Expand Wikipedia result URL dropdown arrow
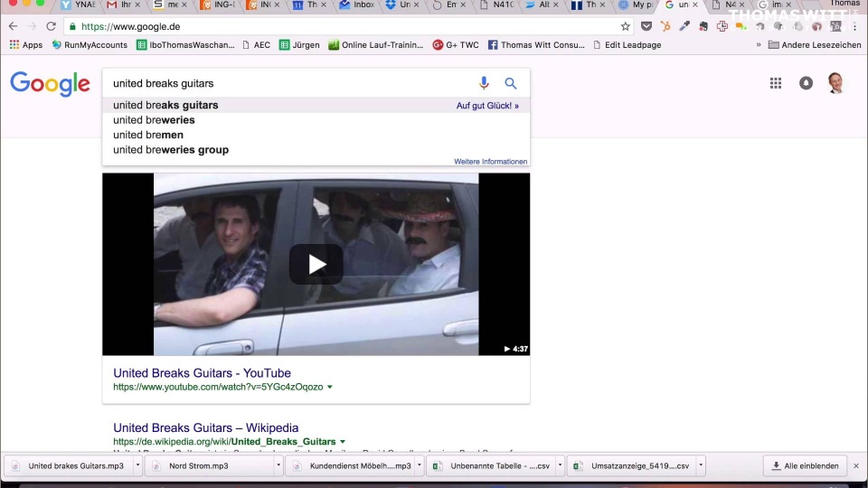868x488 pixels. pos(343,442)
